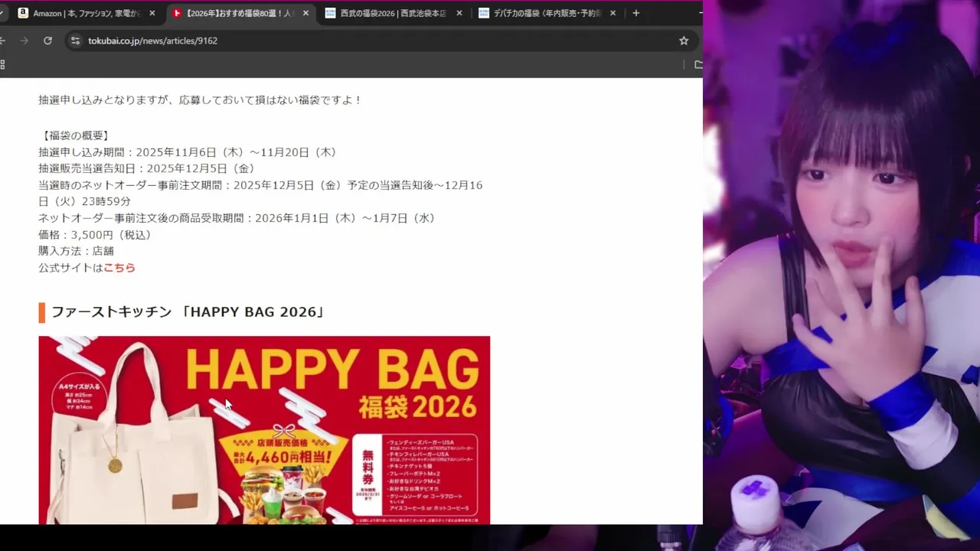980x551 pixels.
Task: Go back in browser history
Action: coord(2,41)
